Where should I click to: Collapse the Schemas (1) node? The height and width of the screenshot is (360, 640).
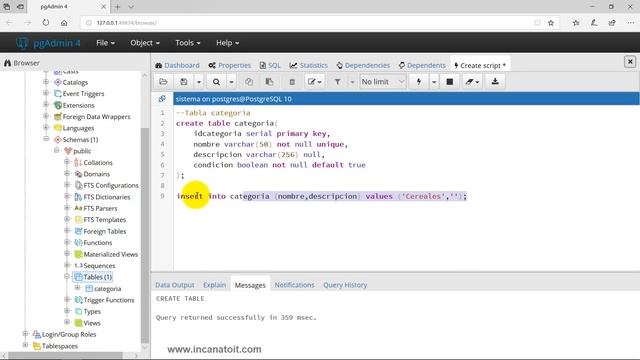[x=46, y=139]
